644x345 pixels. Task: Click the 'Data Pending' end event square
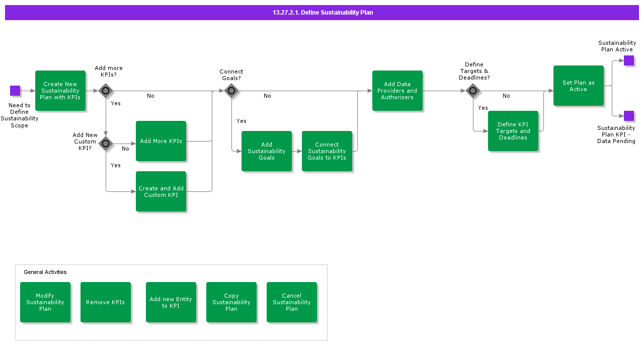pyautogui.click(x=629, y=116)
